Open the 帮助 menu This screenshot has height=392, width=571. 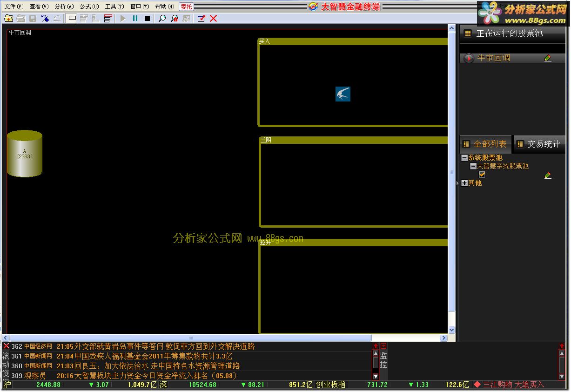click(x=164, y=7)
